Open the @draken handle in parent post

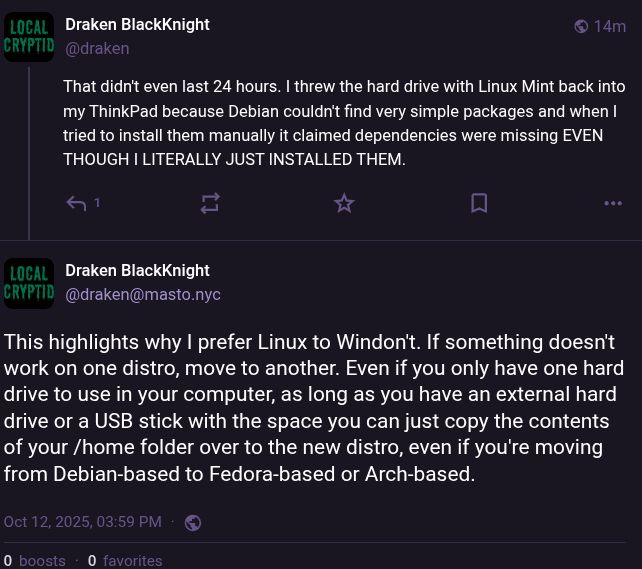click(x=97, y=48)
